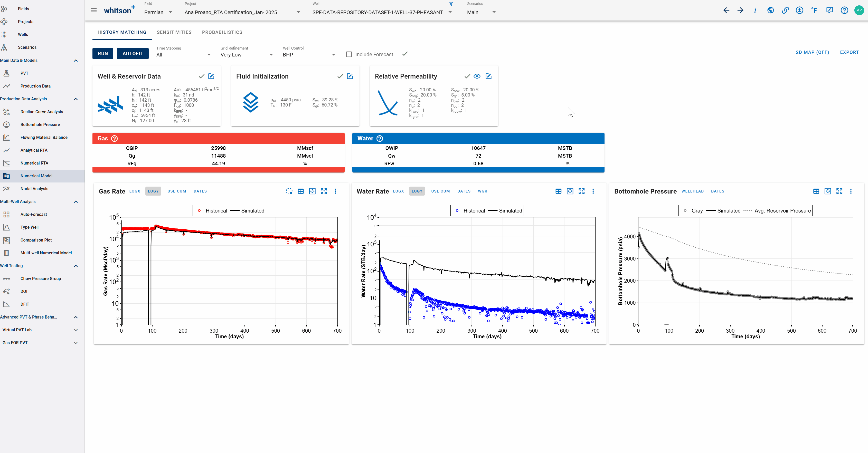This screenshot has height=453, width=868.
Task: Click the link chain icon
Action: tap(785, 11)
